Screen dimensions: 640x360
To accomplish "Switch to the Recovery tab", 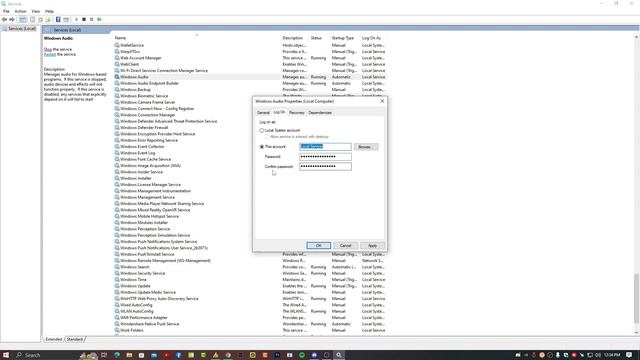I will click(x=297, y=112).
